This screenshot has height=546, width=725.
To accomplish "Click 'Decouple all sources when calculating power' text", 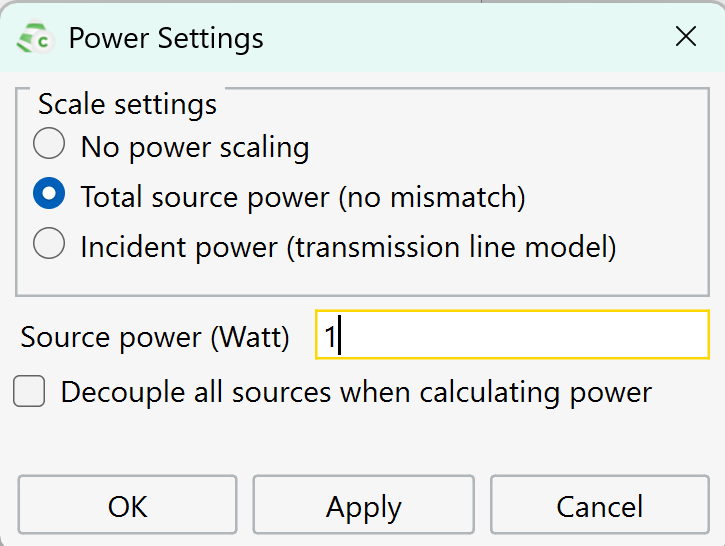I will coord(356,393).
